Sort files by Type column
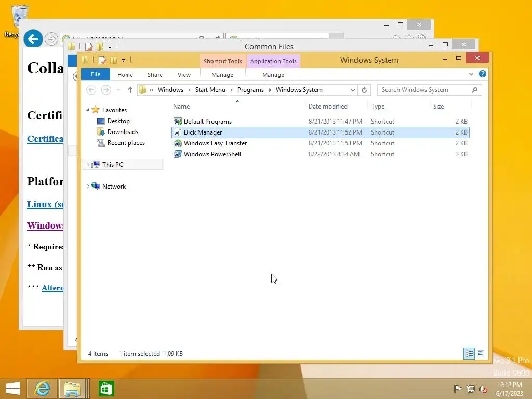Screen dimensions: 532x399 point(378,107)
